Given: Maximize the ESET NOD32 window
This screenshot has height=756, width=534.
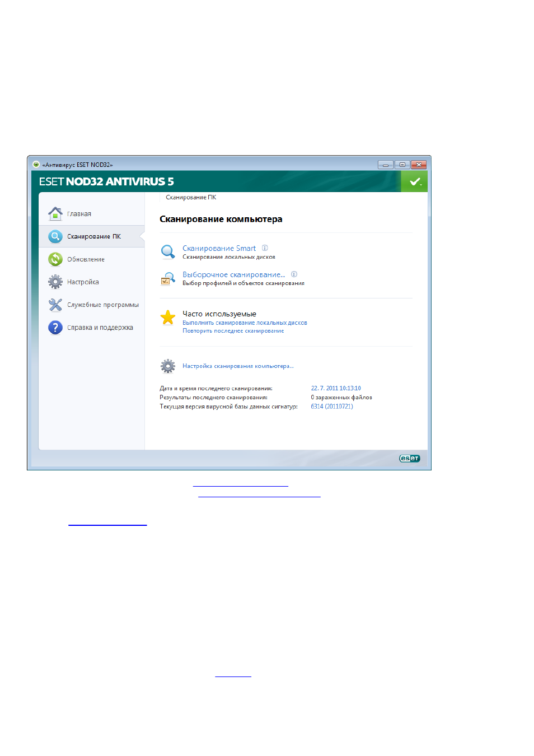Looking at the screenshot, I should 402,165.
